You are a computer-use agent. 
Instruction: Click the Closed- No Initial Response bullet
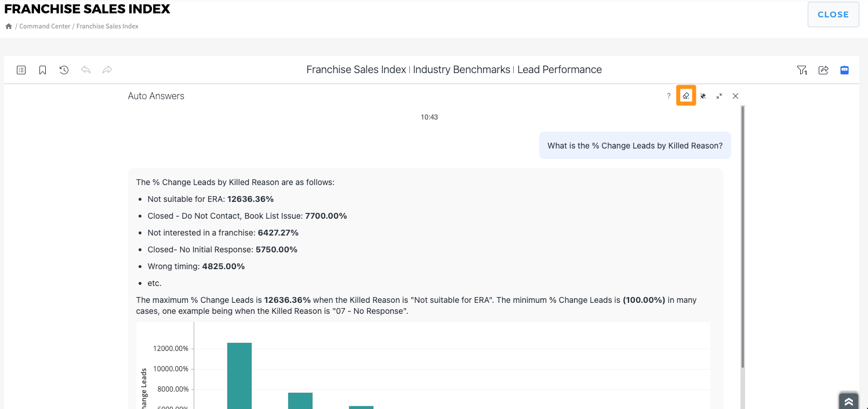pyautogui.click(x=222, y=249)
